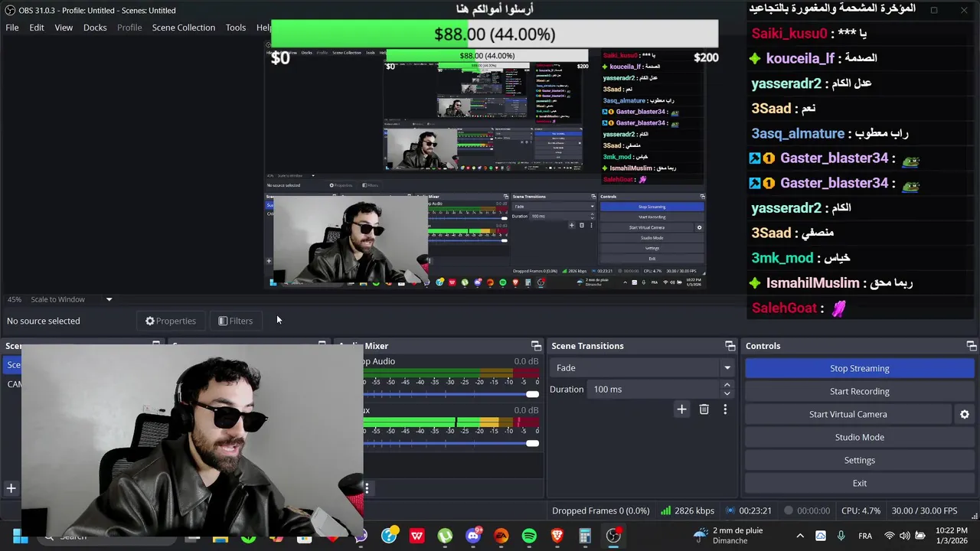
Task: Add a scene using the plus button
Action: (x=11, y=487)
